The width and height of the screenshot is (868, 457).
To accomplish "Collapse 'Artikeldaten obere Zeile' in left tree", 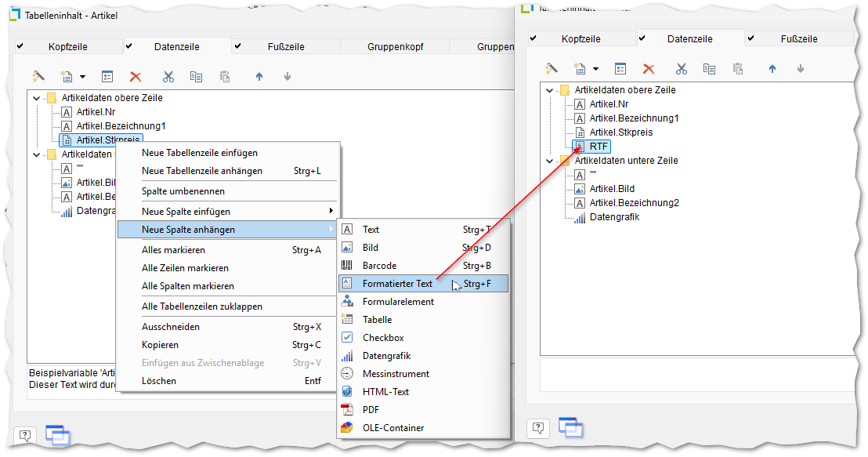I will 36,98.
